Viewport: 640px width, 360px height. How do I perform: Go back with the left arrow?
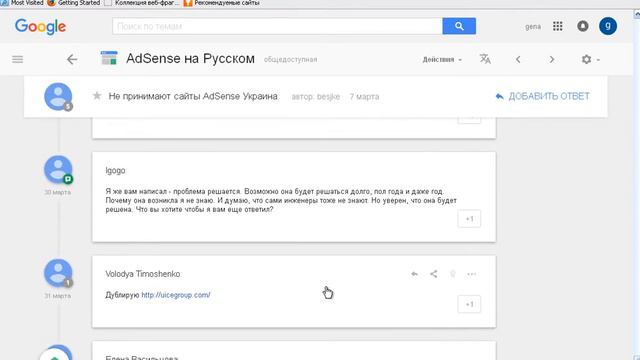tap(72, 60)
